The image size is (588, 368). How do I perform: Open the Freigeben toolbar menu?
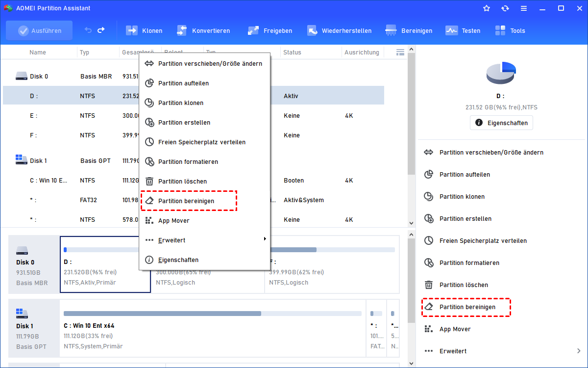tap(270, 30)
